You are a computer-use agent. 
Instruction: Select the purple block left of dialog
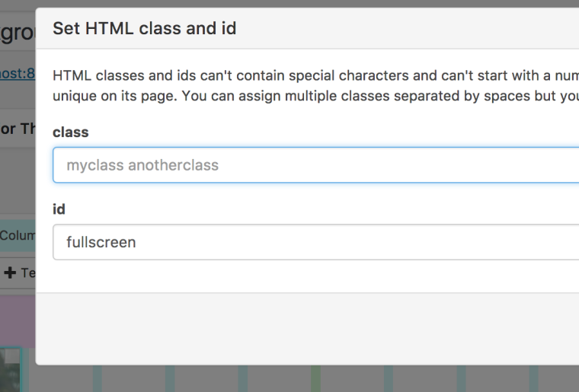click(17, 320)
